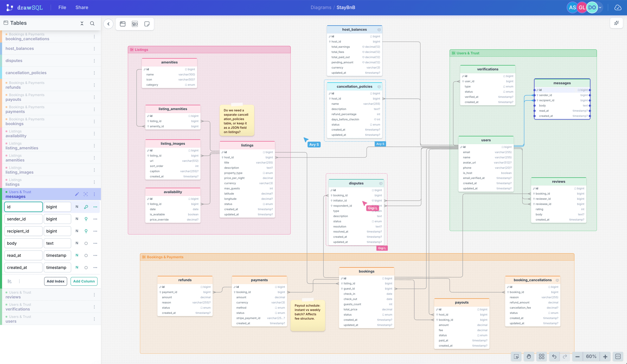Select the table creation tool
Screen dimensions: 627x364
coord(123,24)
